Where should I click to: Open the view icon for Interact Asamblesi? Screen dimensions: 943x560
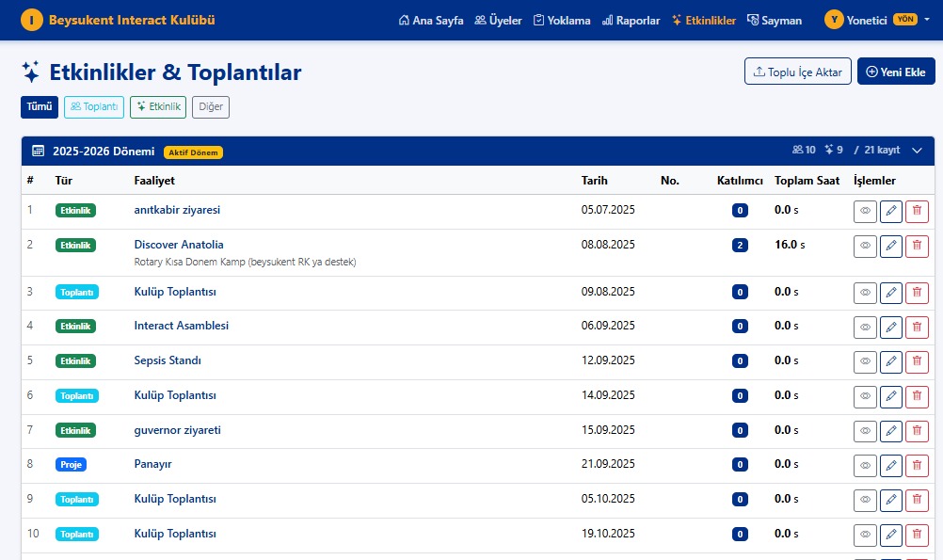pos(865,328)
